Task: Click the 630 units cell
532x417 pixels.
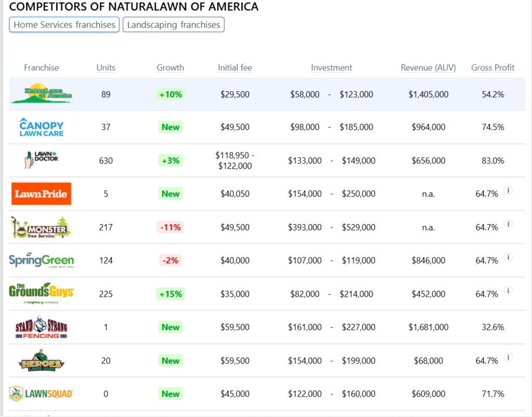Action: pos(106,160)
